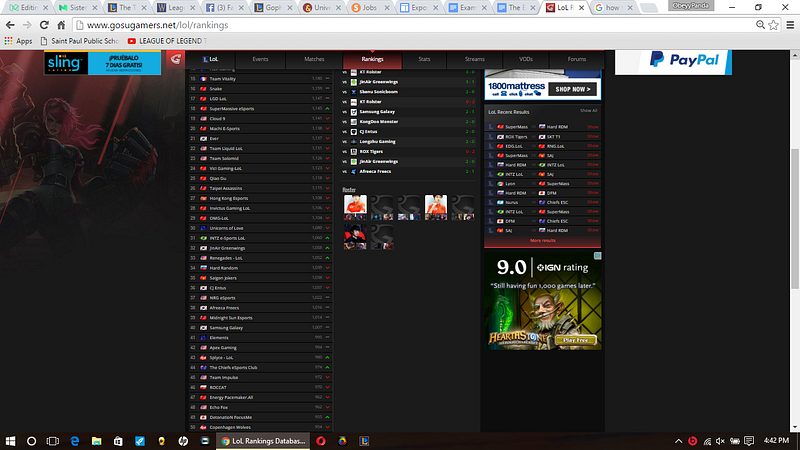The image size is (800, 450).
Task: Open the browser home page icon
Action: click(x=61, y=25)
